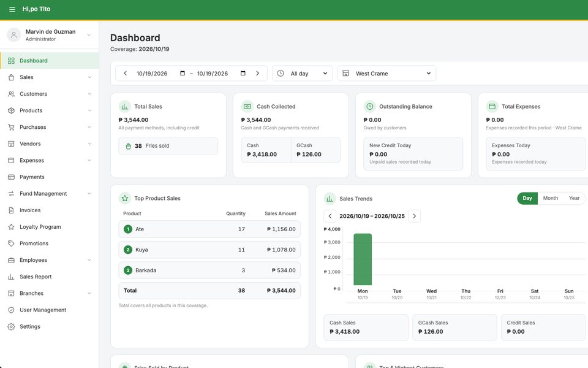Switch Sales Trends to Year view

click(x=574, y=198)
